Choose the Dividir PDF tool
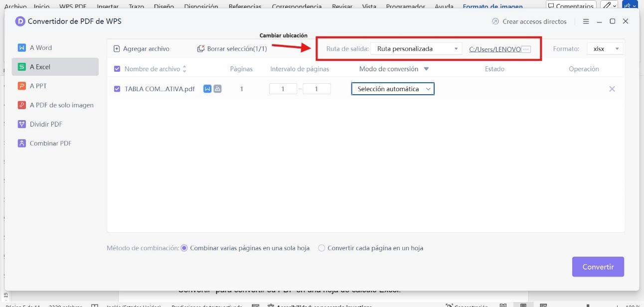The height and width of the screenshot is (307, 644). click(21, 124)
